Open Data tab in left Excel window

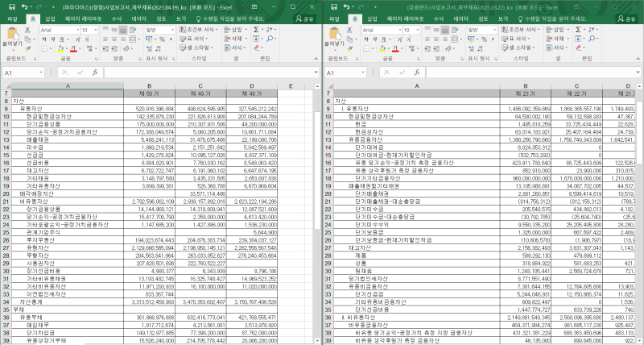click(x=138, y=19)
